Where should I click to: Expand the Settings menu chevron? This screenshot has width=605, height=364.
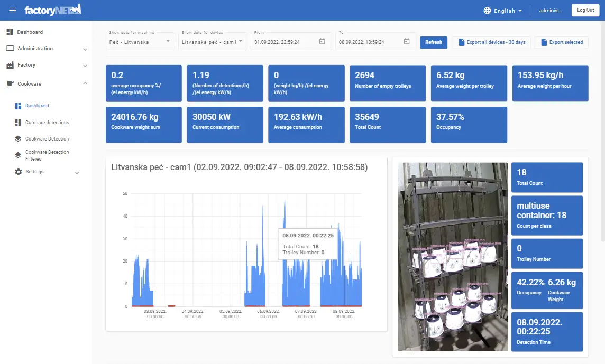[77, 173]
